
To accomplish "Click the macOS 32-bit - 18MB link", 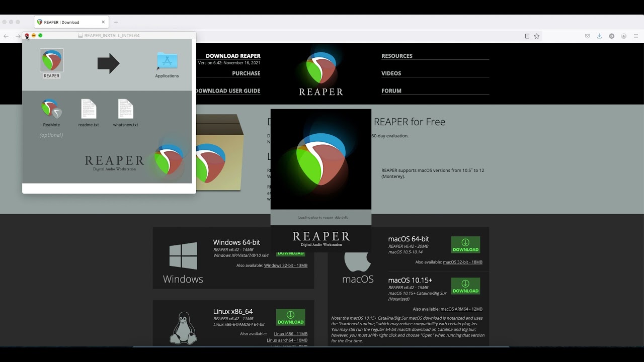I will click(462, 262).
